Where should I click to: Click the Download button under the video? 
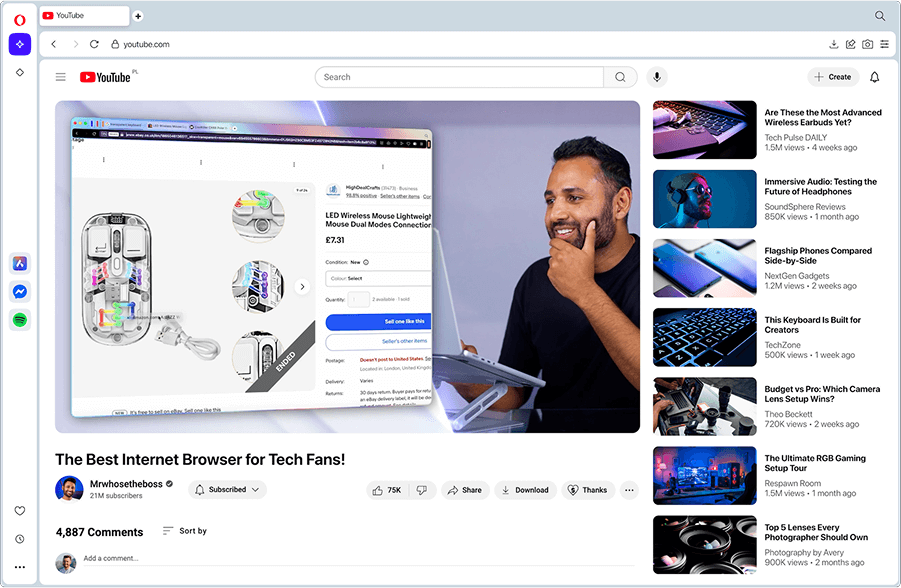(x=525, y=490)
